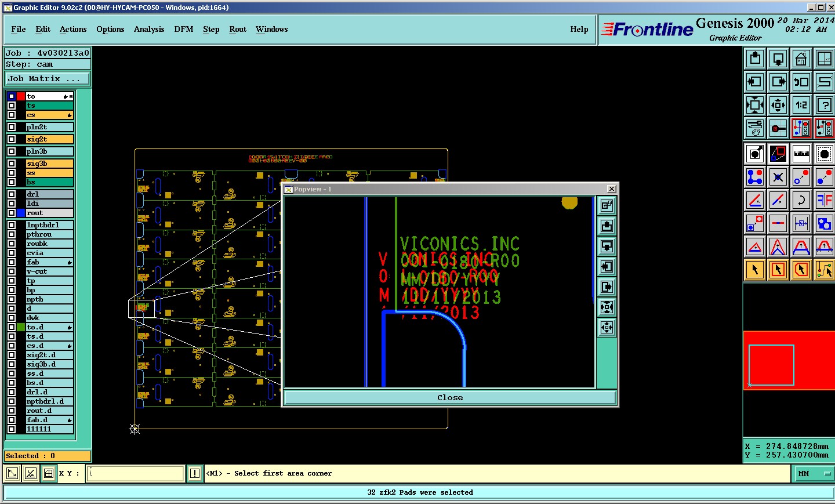This screenshot has height=504, width=835.
Task: Click the X Y coordinate input field
Action: coord(136,473)
